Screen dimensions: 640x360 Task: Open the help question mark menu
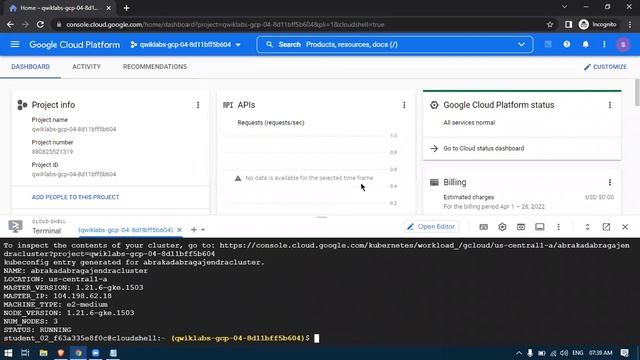567,44
